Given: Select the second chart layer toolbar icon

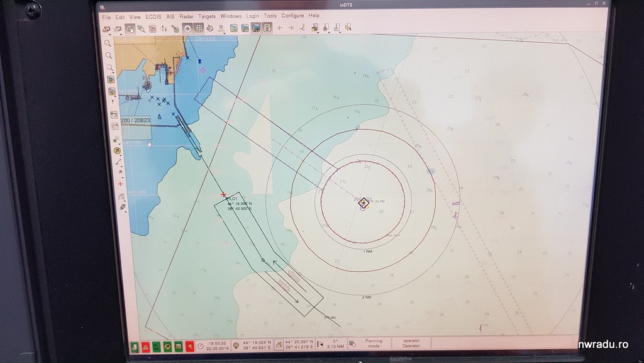Looking at the screenshot, I should (245, 28).
